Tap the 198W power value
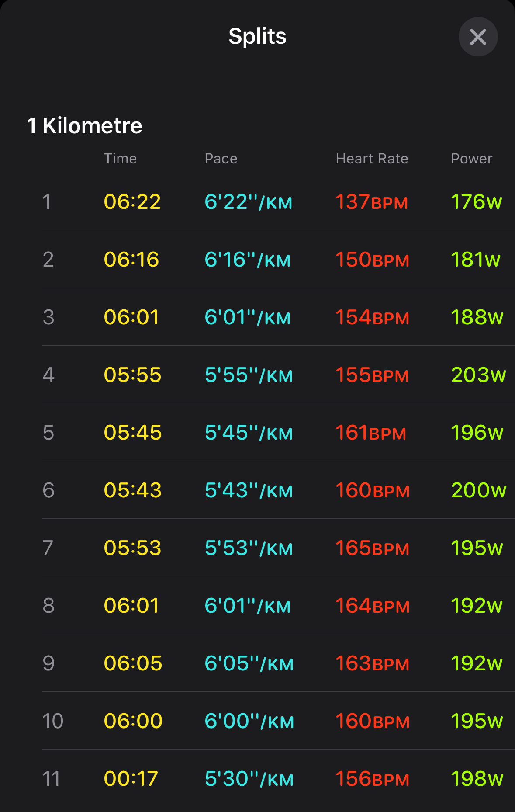Screen dimensions: 515x812 tap(477, 779)
